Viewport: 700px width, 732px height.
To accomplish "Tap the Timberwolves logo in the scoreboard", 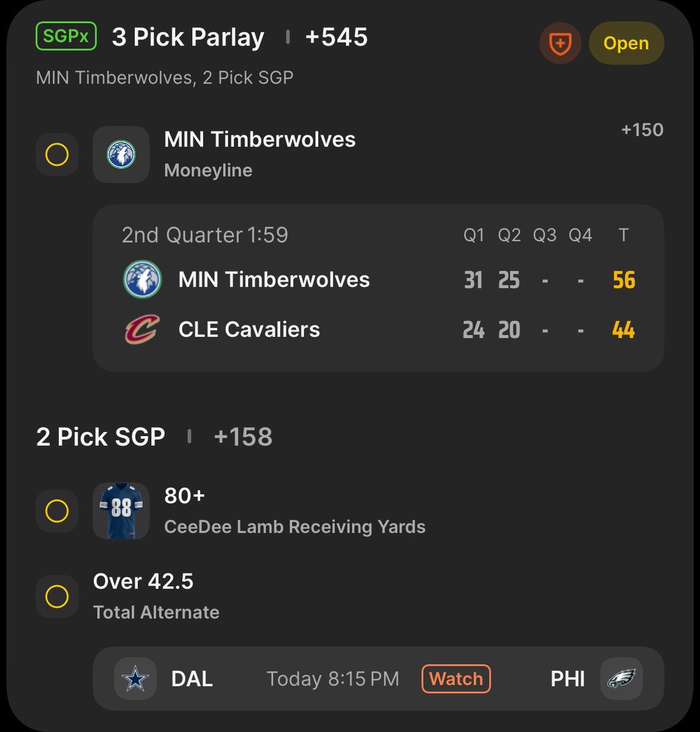I will tap(142, 279).
